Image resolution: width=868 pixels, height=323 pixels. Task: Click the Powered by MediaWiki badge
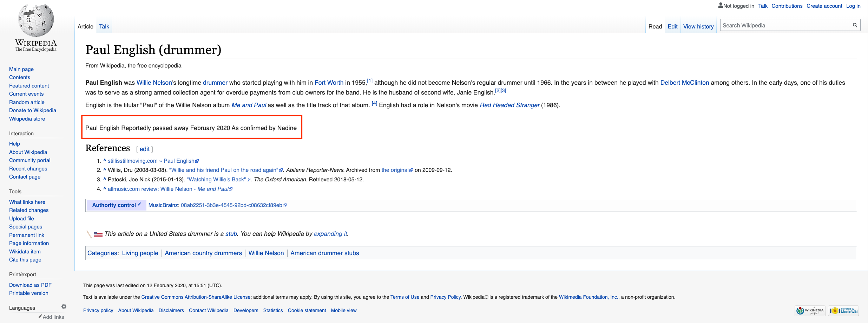click(843, 311)
